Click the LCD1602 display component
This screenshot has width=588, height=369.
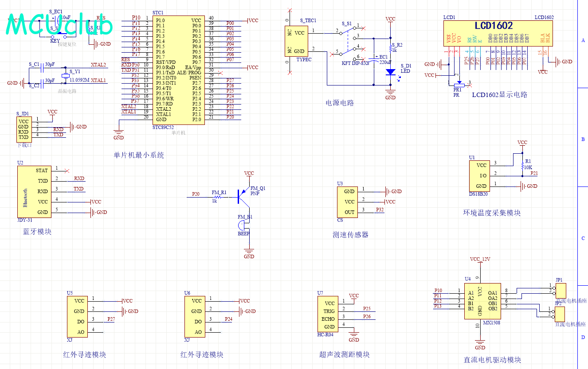pos(499,33)
